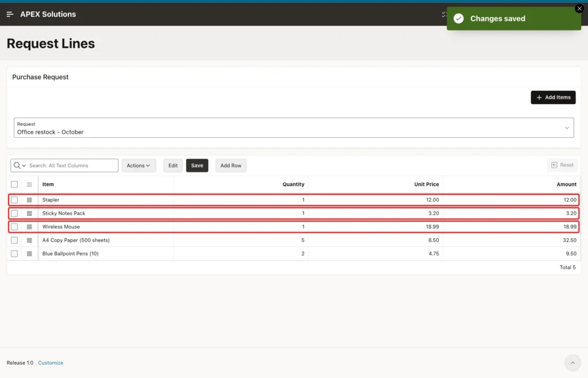Click the Add Items button
The width and height of the screenshot is (588, 378).
tap(553, 98)
